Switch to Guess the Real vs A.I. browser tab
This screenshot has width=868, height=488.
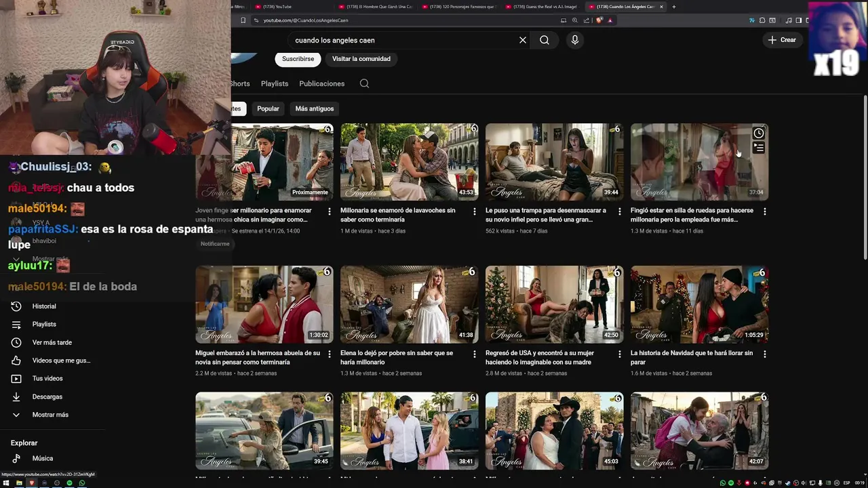click(x=542, y=7)
